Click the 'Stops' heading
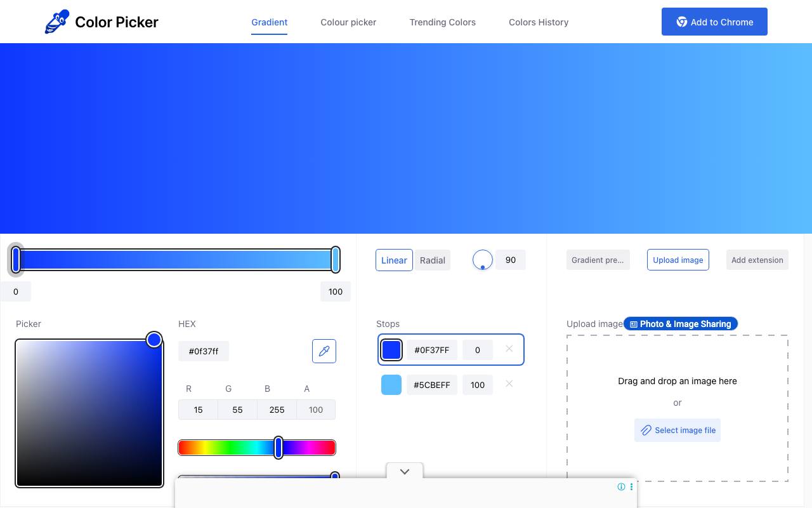The image size is (812, 508). tap(388, 324)
